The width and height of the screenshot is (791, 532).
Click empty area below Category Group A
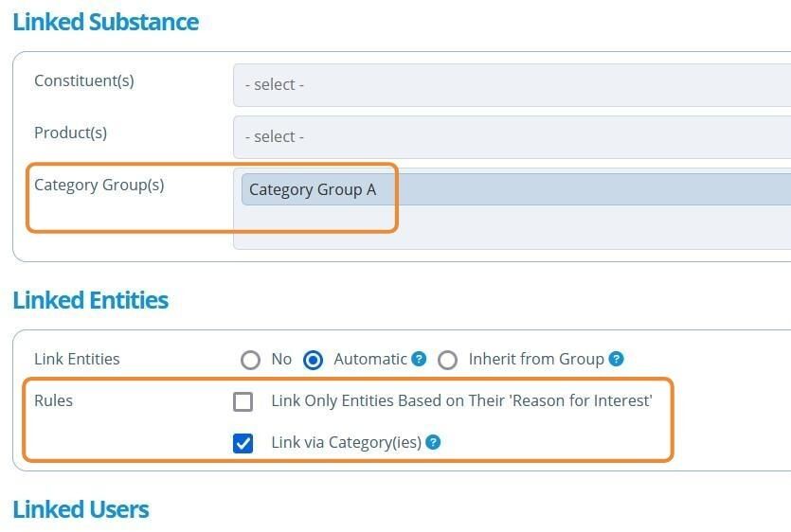(x=512, y=227)
